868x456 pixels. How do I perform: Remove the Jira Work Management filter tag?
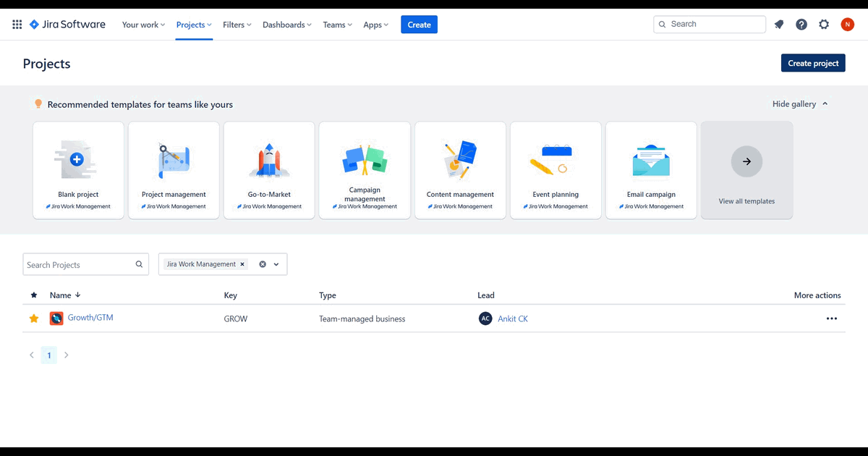(x=242, y=264)
